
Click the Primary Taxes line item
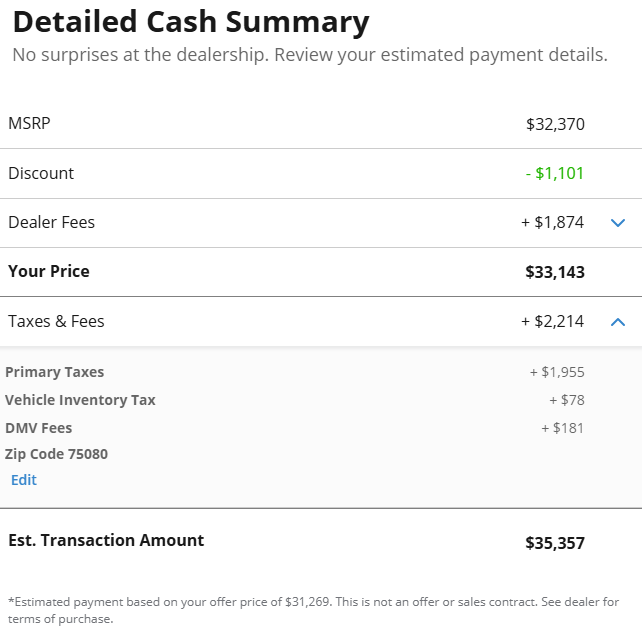(54, 372)
